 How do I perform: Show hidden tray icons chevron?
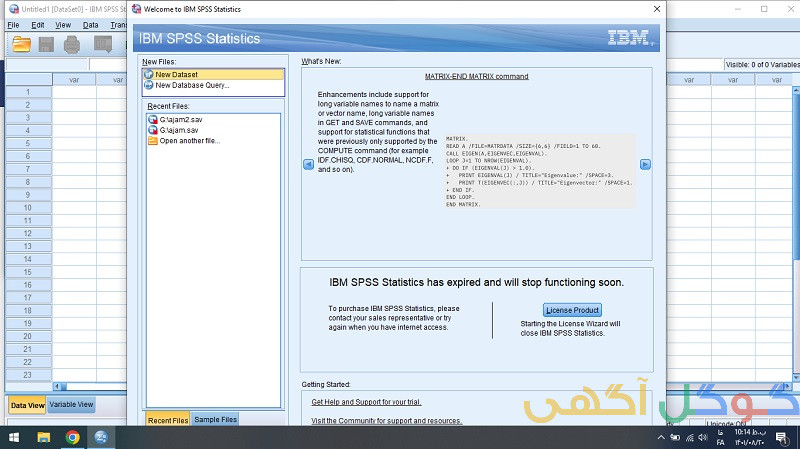pyautogui.click(x=661, y=437)
